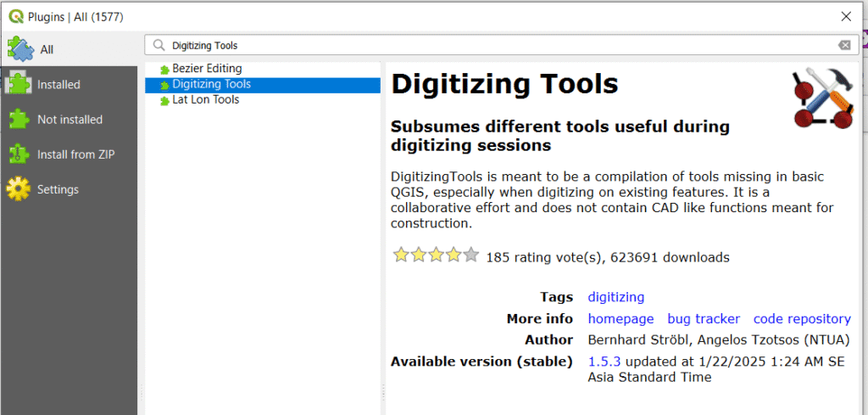The height and width of the screenshot is (415, 868).
Task: Click the Settings gear icon
Action: [x=19, y=189]
